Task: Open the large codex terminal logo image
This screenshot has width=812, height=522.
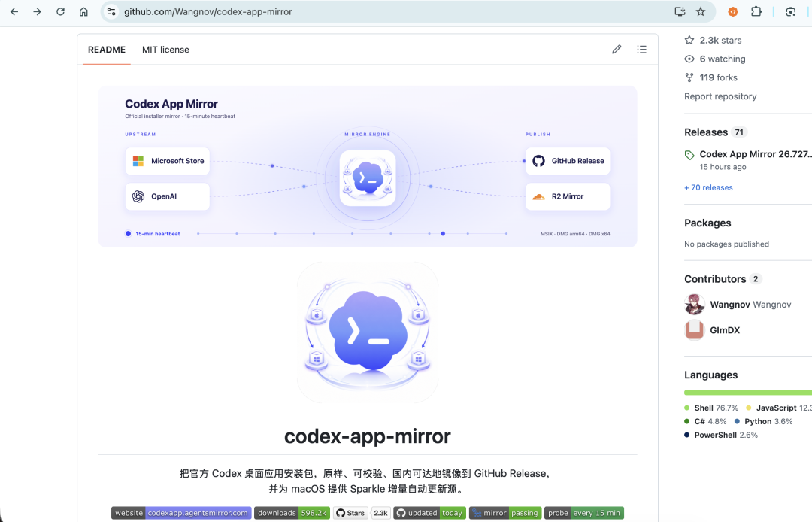Action: tap(368, 332)
